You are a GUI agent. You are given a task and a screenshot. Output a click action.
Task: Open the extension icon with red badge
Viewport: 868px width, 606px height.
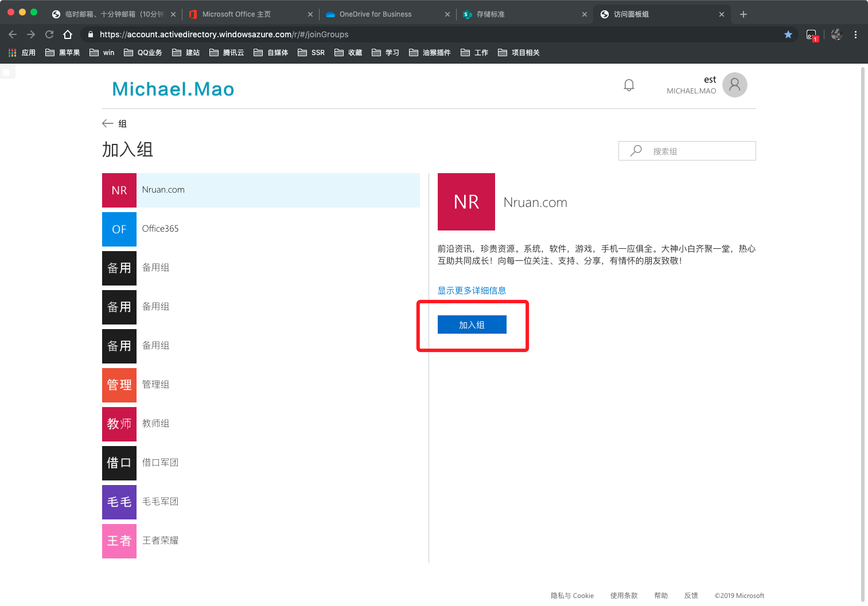click(812, 35)
